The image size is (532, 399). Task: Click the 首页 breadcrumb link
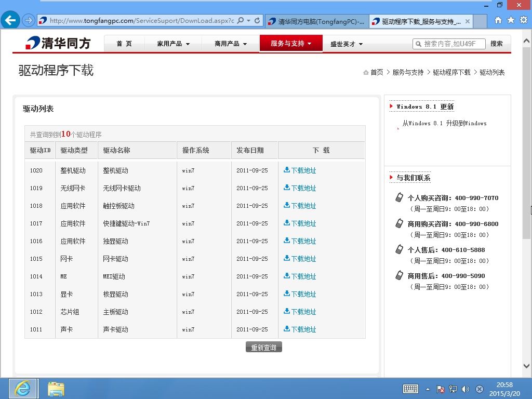tap(377, 72)
